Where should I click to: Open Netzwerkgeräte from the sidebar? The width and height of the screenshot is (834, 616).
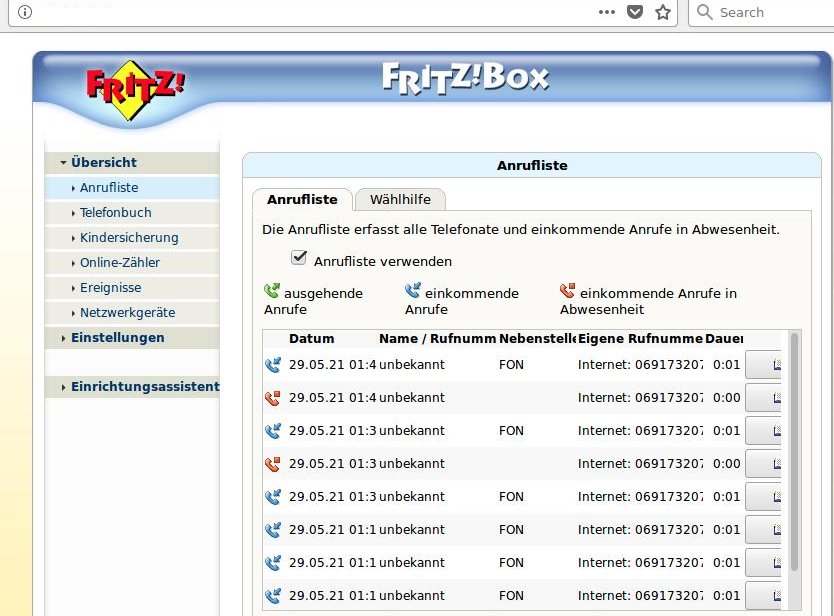pos(132,313)
